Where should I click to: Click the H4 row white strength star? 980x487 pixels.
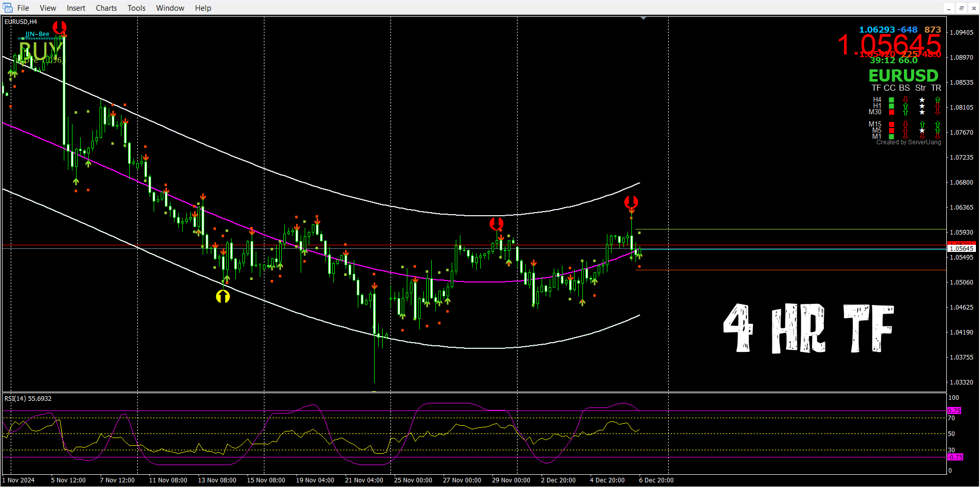click(922, 100)
